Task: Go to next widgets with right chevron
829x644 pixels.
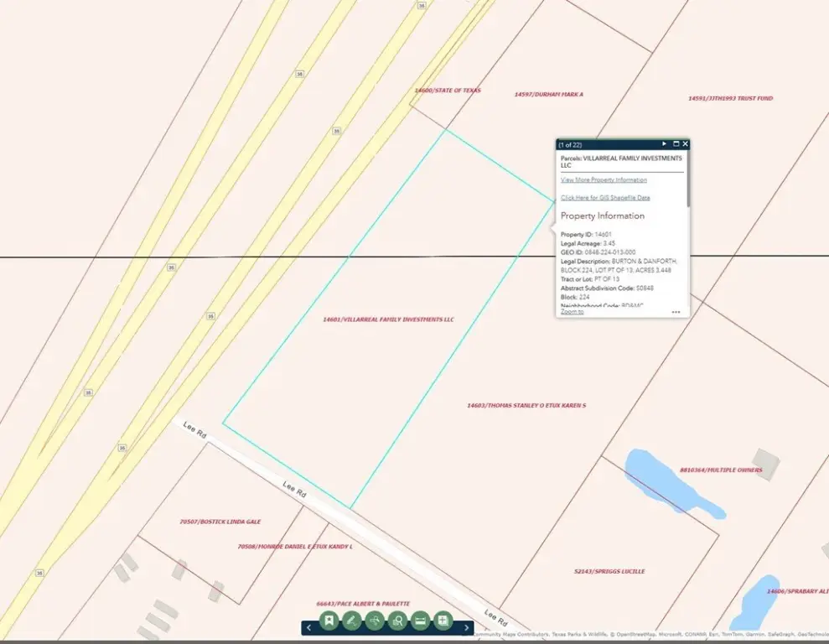Action: (x=466, y=628)
